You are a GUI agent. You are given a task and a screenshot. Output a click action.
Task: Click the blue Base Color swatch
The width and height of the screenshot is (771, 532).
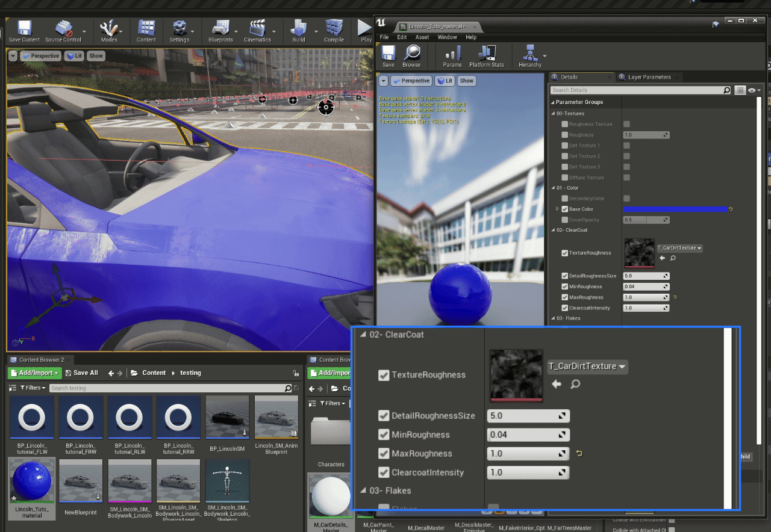[675, 209]
